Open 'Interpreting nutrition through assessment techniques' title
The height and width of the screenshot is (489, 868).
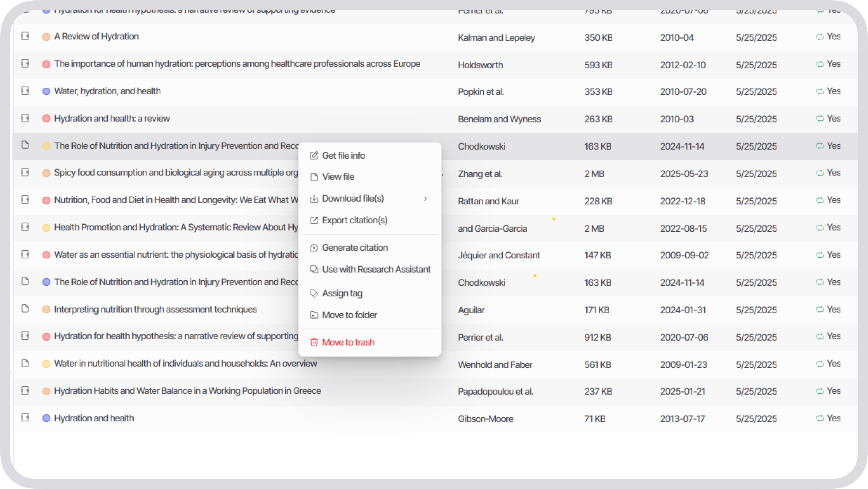155,310
